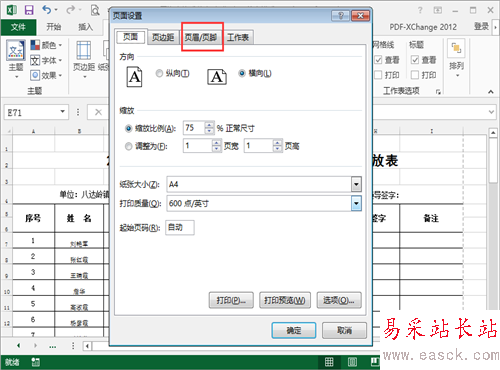Toggle ribbon display options icon

point(438,10)
